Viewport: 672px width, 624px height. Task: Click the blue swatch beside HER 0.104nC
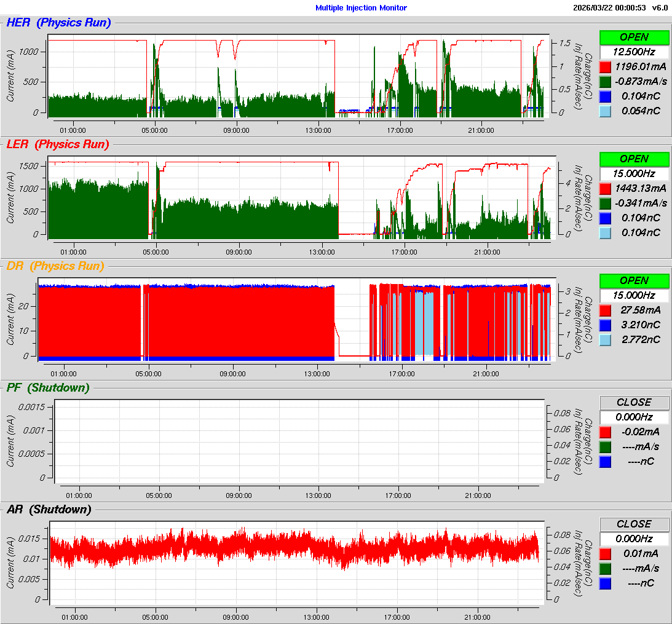point(605,96)
